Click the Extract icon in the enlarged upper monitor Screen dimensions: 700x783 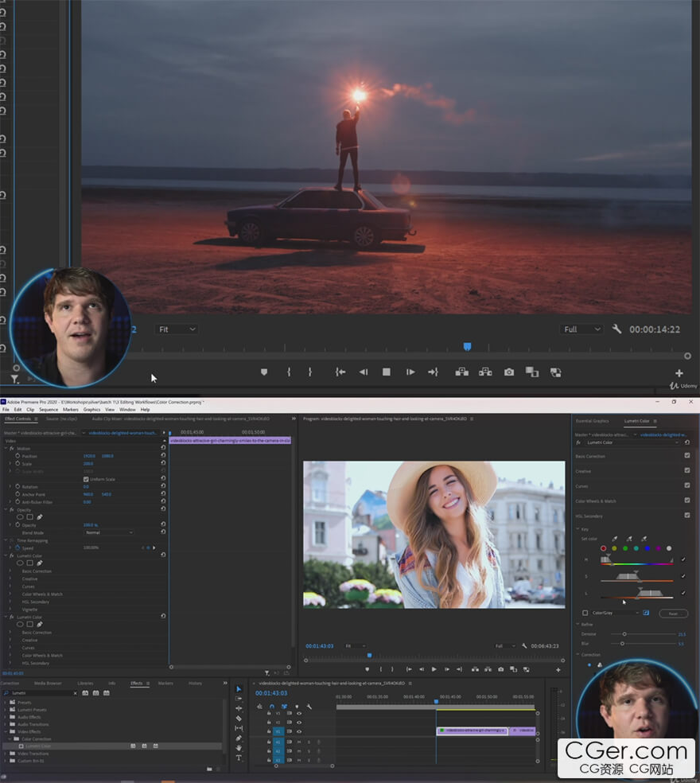click(x=485, y=372)
